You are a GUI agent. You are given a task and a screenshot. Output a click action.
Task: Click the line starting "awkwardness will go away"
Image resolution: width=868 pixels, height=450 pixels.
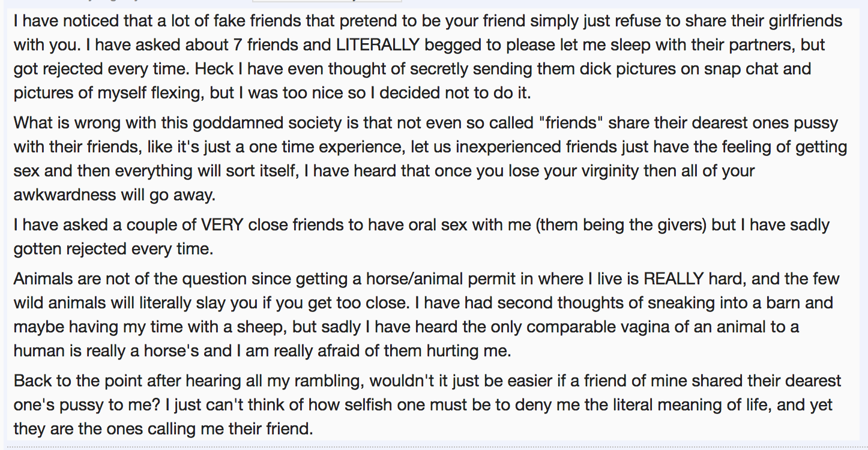coord(113,194)
